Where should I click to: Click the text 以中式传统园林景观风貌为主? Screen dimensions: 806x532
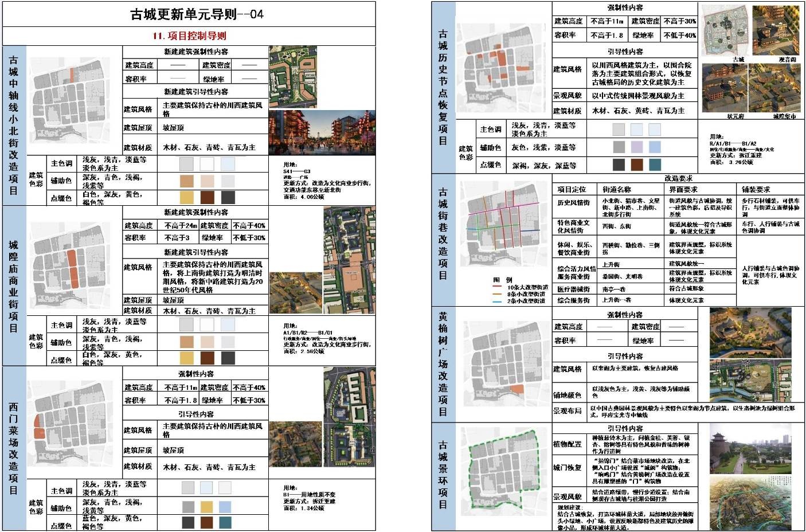(637, 96)
